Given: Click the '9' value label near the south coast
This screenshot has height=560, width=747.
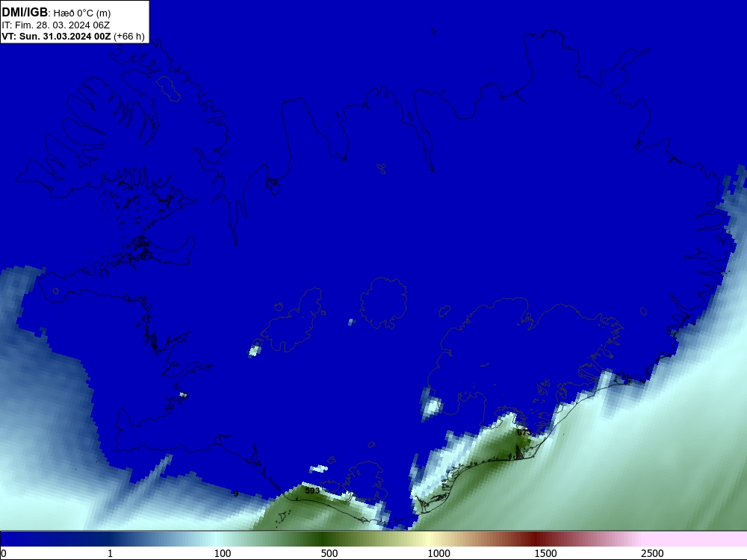Looking at the screenshot, I should tap(236, 494).
